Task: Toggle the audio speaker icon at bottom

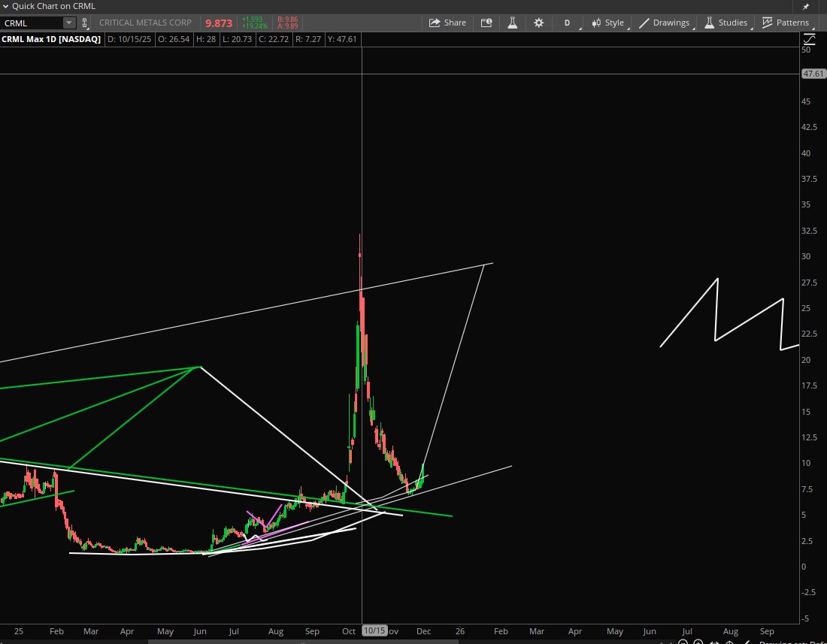Action: pyautogui.click(x=713, y=642)
